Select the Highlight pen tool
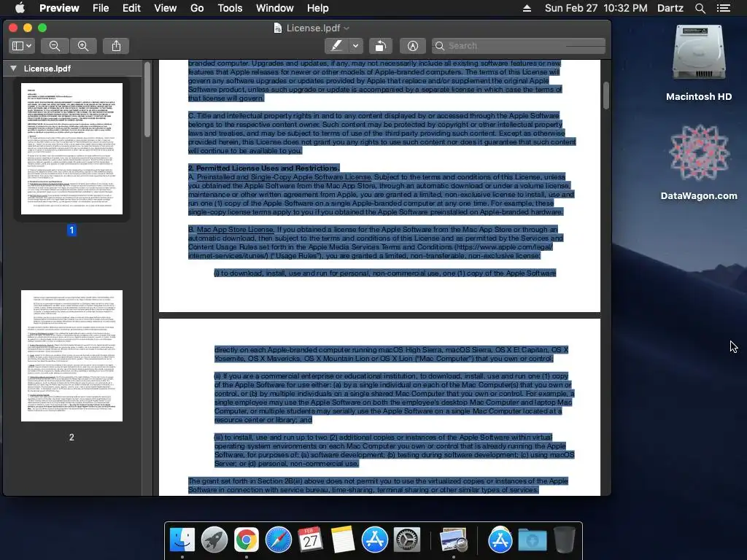Screen dimensions: 747x560 (x=336, y=46)
